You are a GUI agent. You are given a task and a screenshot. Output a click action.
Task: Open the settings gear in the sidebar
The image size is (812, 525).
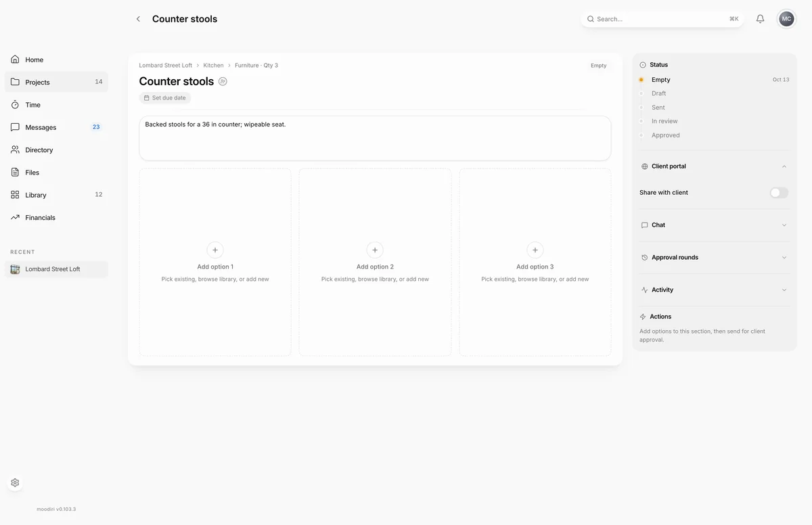15,483
